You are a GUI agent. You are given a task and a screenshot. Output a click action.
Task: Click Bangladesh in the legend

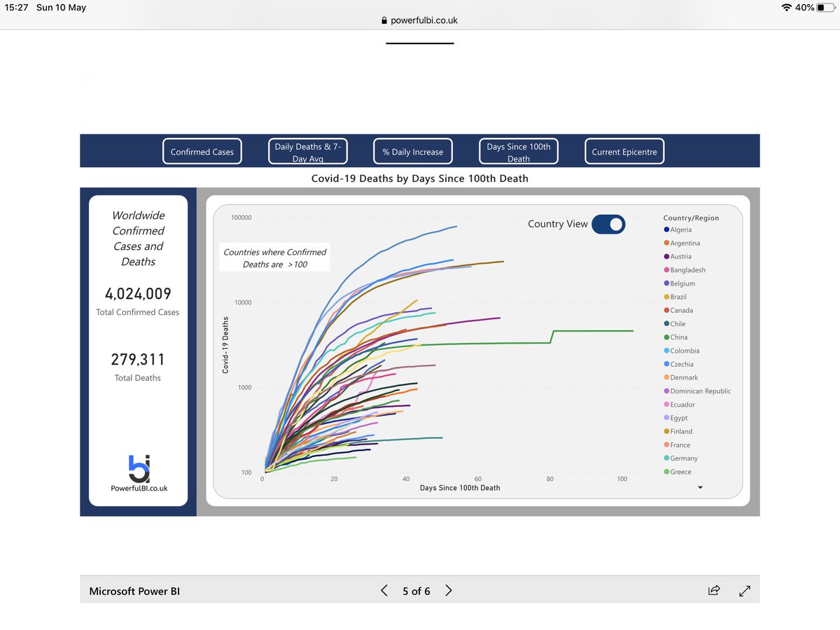point(685,270)
